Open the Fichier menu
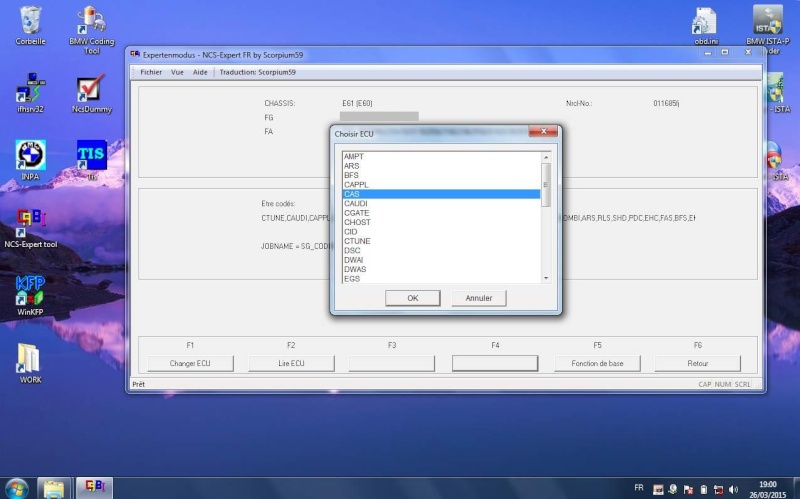 (x=151, y=72)
